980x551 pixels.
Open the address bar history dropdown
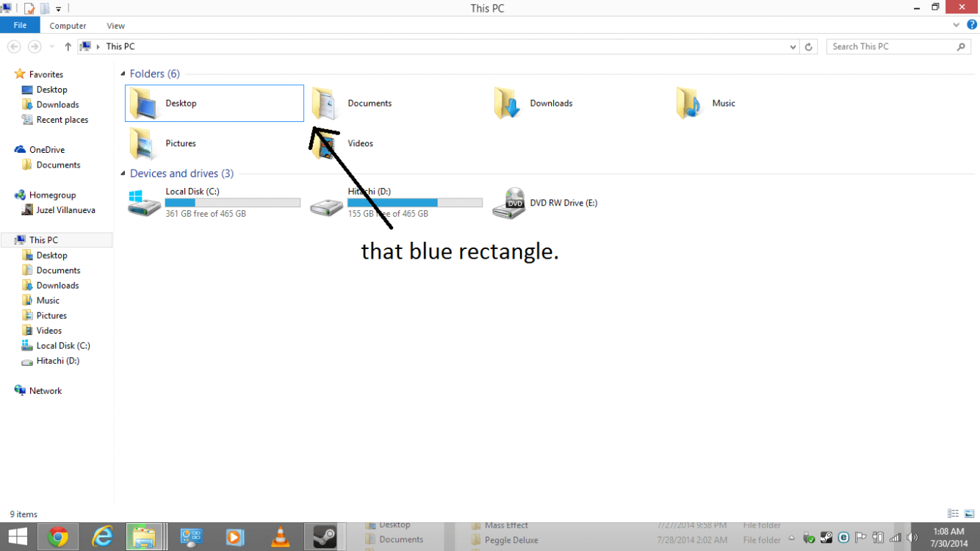tap(792, 46)
